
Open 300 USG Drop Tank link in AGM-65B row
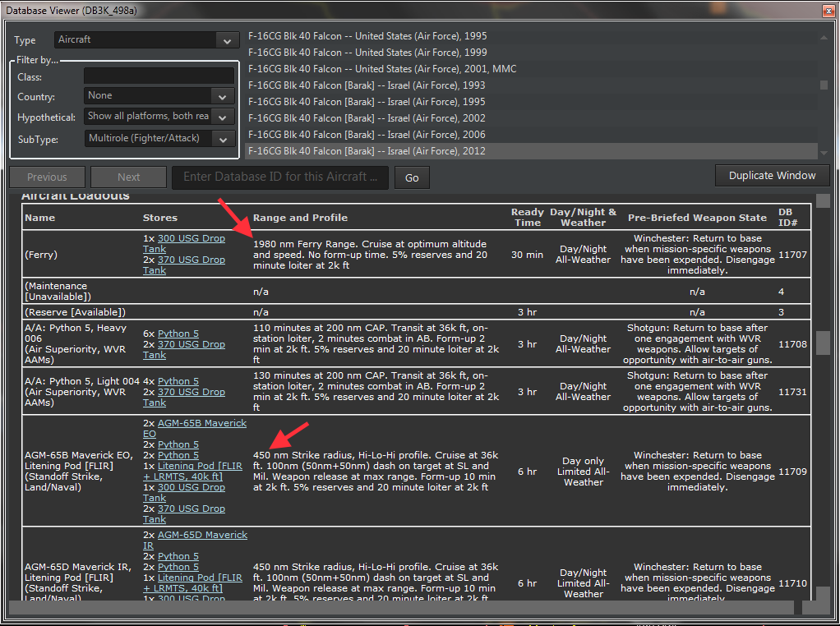184,493
